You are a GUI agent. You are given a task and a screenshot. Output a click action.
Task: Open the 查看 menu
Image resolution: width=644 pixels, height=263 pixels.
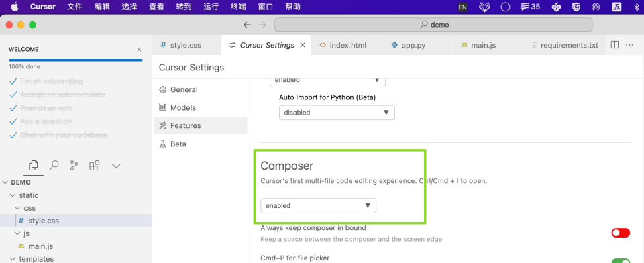(x=156, y=7)
